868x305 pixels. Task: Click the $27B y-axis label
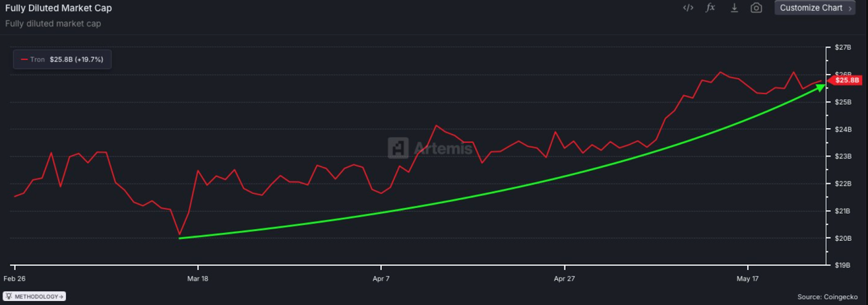843,47
